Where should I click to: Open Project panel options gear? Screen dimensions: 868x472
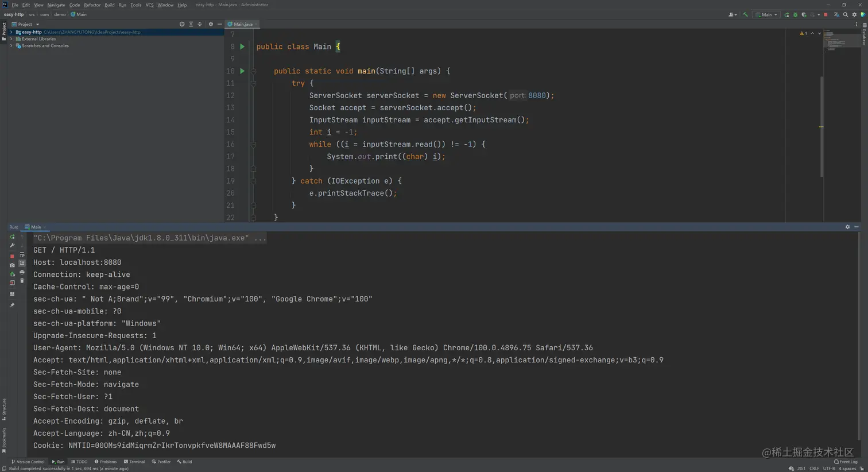211,24
